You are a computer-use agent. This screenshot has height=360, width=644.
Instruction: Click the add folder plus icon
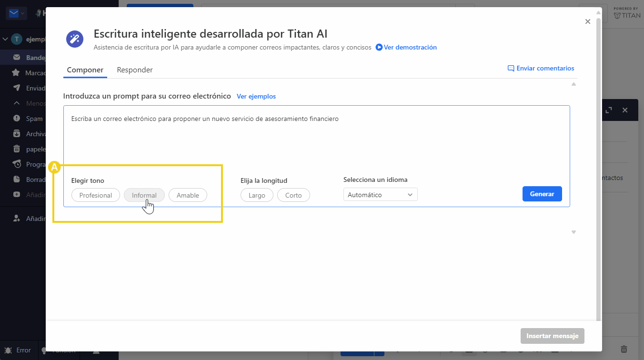pos(17,194)
